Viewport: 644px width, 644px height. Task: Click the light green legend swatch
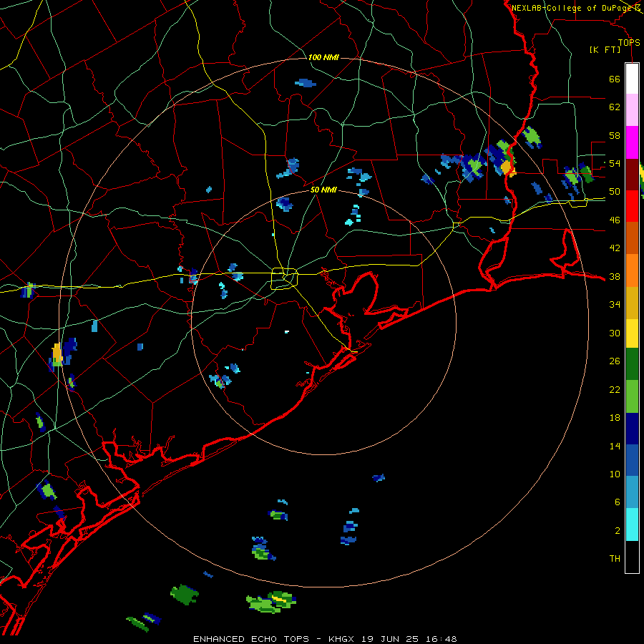tap(632, 396)
